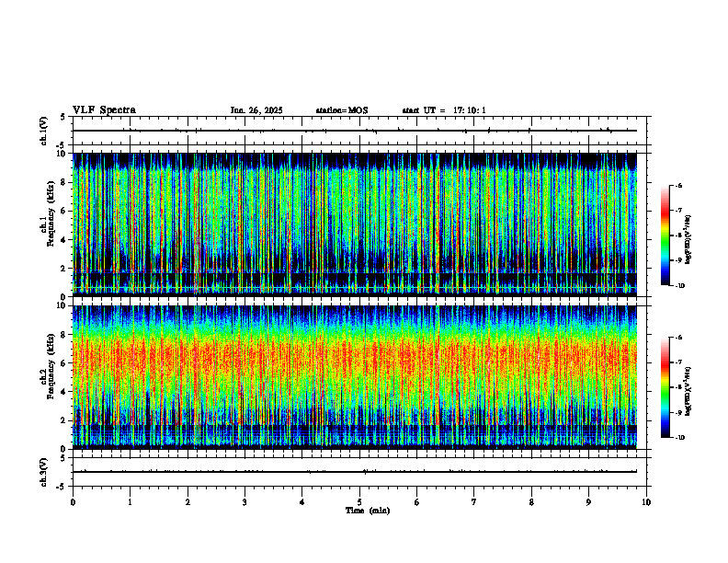Click time axis tick label '3'
Viewport: 728px width, 563px height.
[x=245, y=502]
